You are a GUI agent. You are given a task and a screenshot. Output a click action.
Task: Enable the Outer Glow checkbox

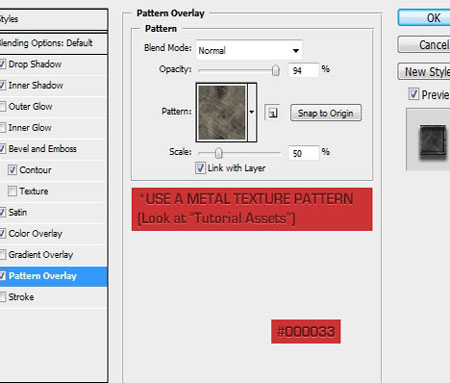coord(3,107)
